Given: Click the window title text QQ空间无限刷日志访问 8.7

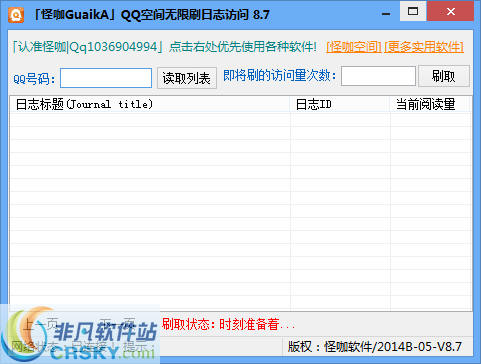Looking at the screenshot, I should coord(195,15).
